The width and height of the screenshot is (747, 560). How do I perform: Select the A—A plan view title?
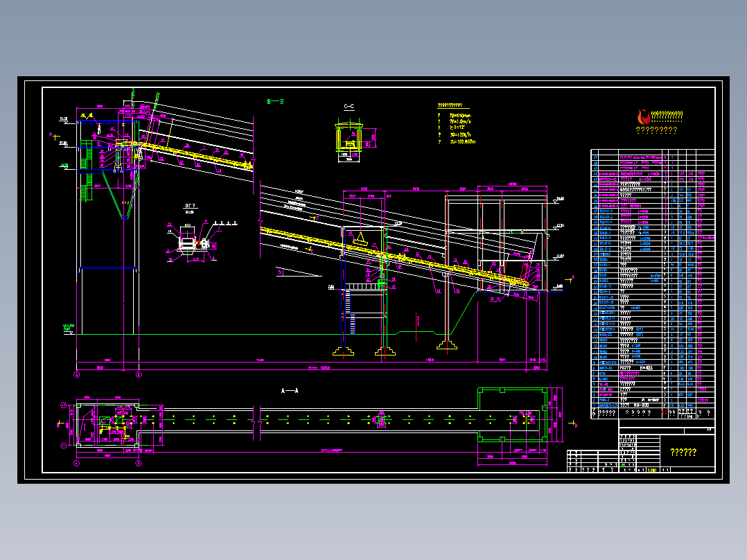pos(290,391)
